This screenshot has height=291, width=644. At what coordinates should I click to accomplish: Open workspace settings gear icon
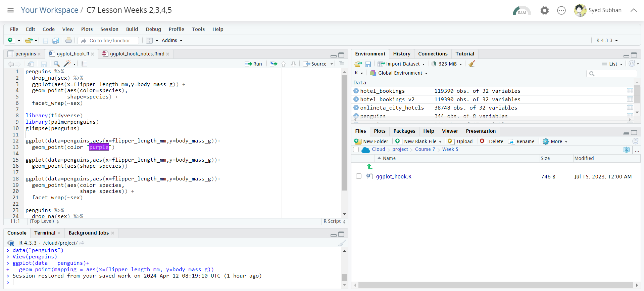pyautogui.click(x=545, y=10)
